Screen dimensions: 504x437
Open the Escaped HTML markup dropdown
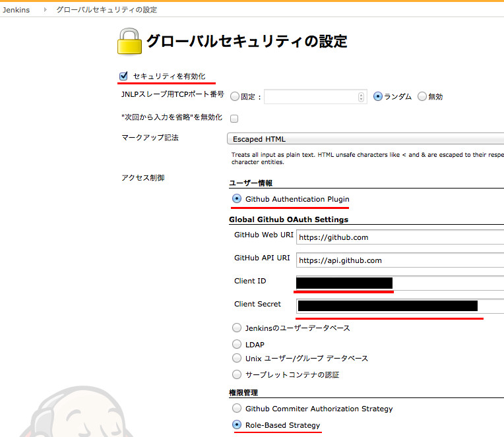365,139
